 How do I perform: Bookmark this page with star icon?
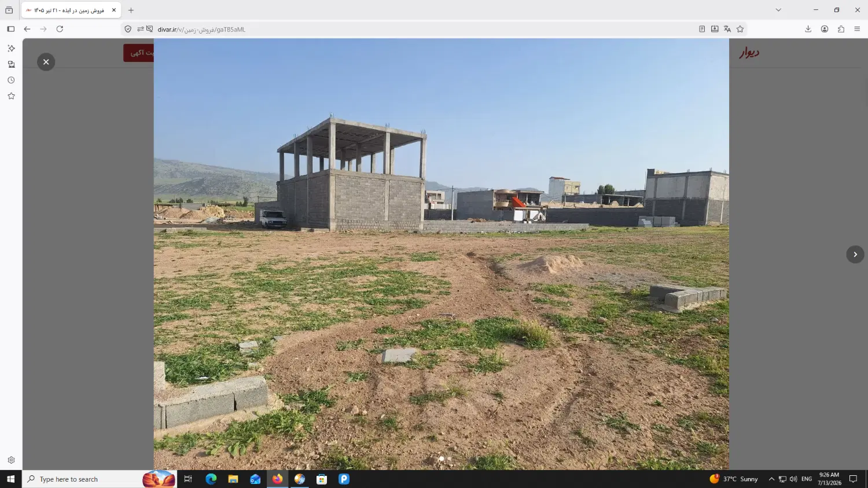point(740,29)
